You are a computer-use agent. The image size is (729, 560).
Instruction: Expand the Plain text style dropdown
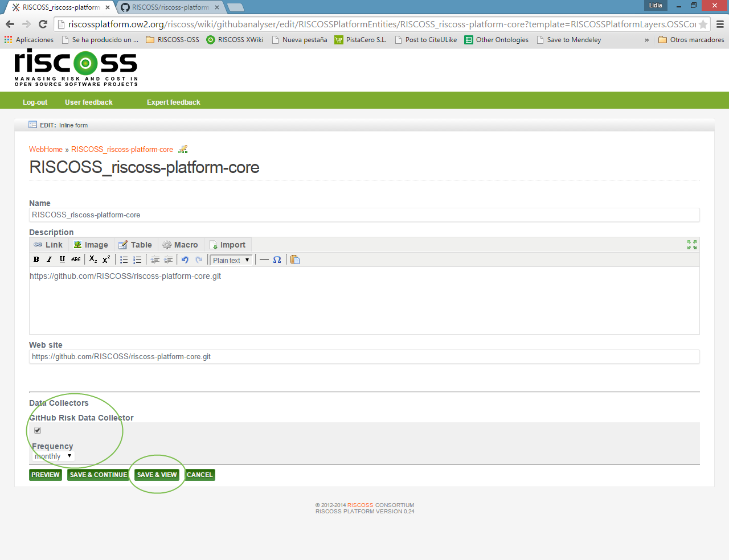tap(231, 260)
